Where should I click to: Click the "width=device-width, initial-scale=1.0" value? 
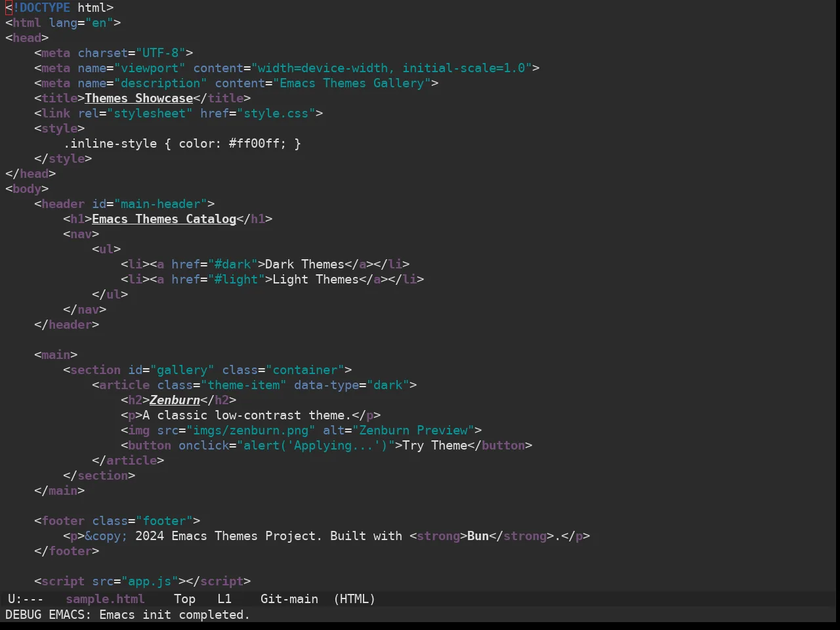tap(391, 68)
